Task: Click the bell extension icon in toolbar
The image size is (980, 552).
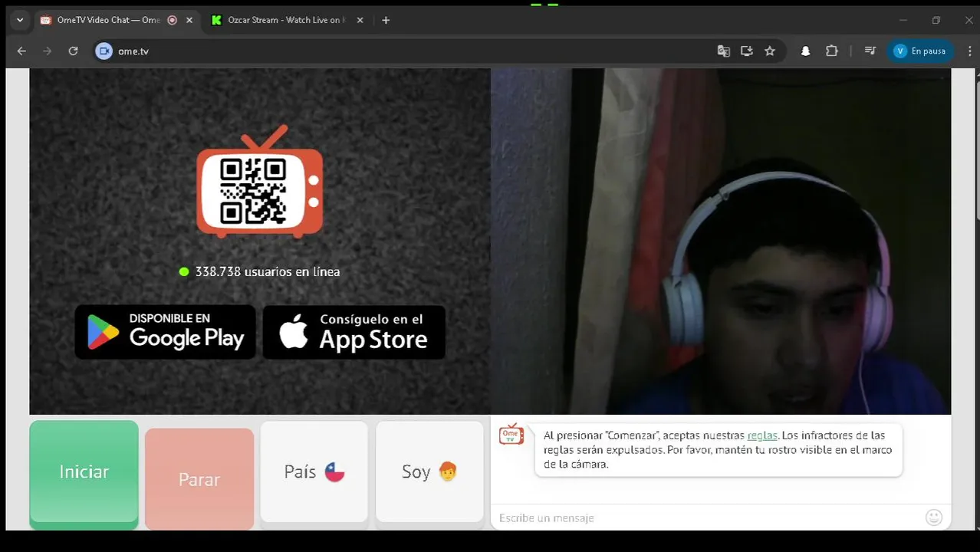Action: pyautogui.click(x=805, y=51)
